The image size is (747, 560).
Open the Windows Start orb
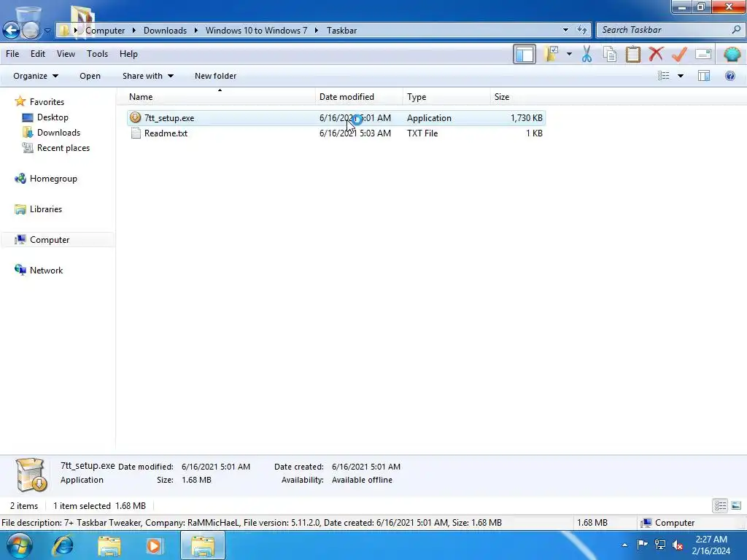pos(19,545)
